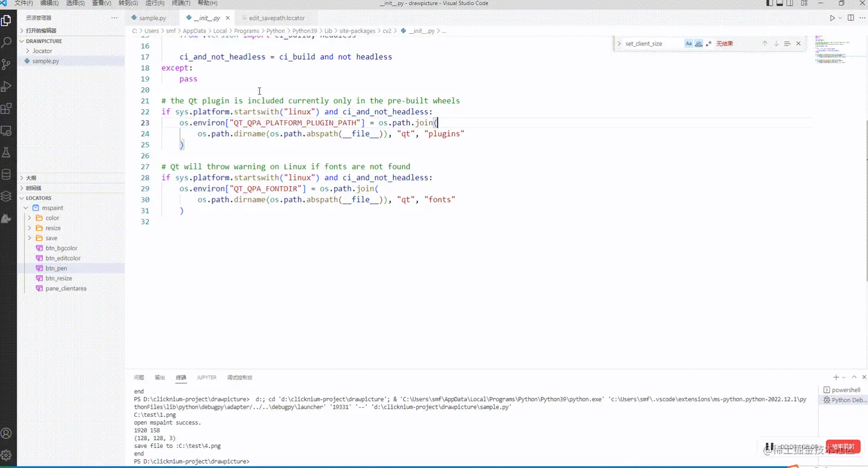The image size is (868, 468).
Task: Toggle primary side bar visibility
Action: (x=770, y=3)
